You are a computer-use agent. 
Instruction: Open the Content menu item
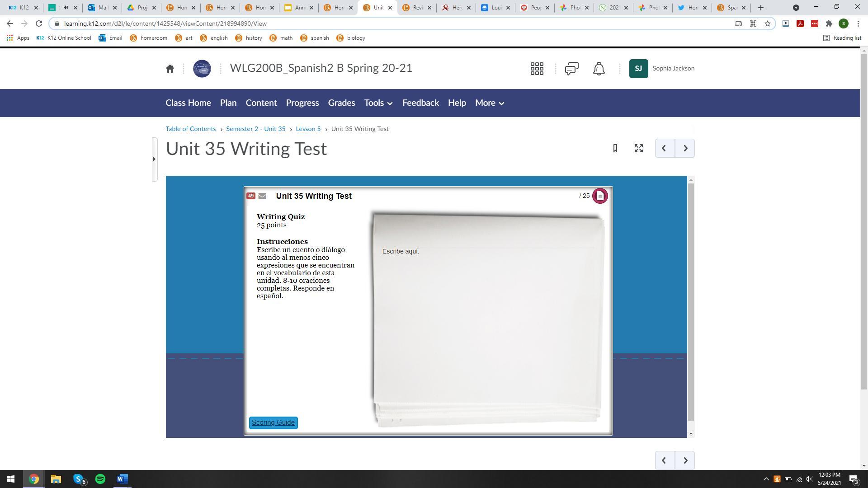[261, 103]
